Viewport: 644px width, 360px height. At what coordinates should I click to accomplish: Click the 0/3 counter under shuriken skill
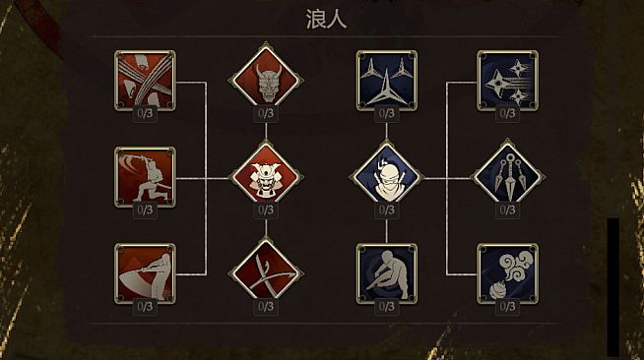(x=508, y=113)
